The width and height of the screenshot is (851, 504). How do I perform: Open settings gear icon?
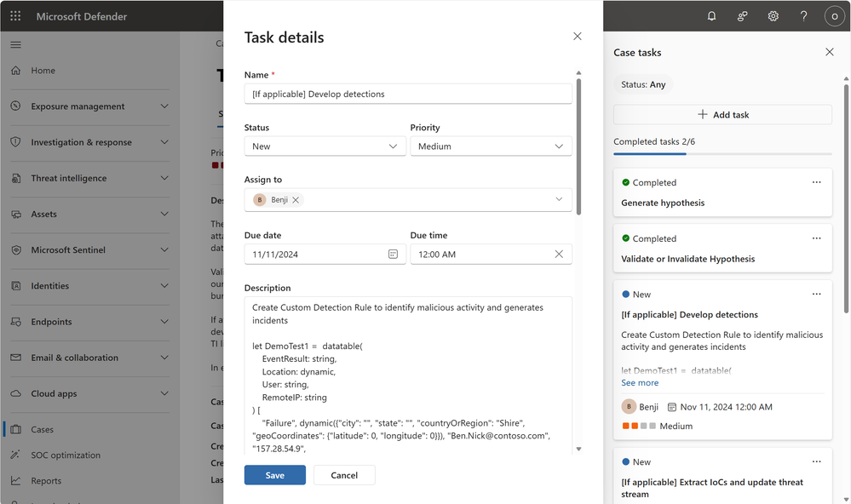point(773,16)
